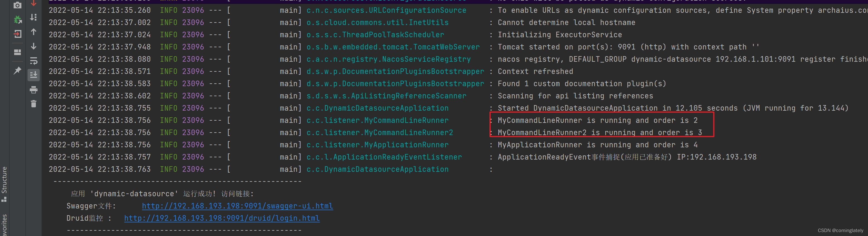Click logger name s.d.s.w.s.ApiListingReferenceScanner

click(387, 96)
